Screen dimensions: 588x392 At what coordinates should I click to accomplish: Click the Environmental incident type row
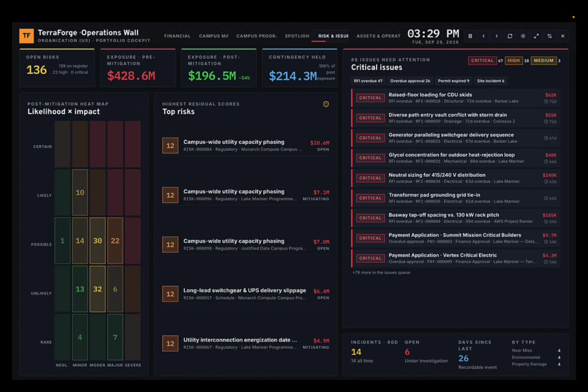pos(536,358)
